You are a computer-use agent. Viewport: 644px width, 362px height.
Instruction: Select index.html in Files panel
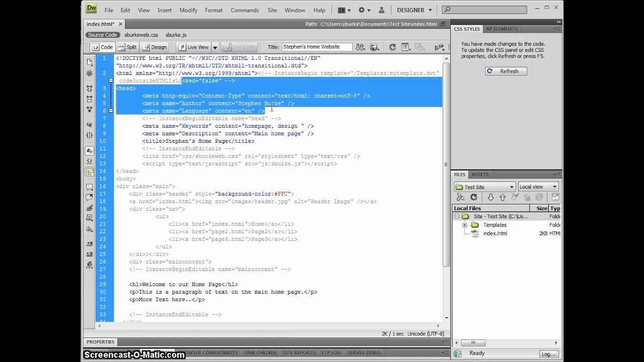[x=495, y=234]
